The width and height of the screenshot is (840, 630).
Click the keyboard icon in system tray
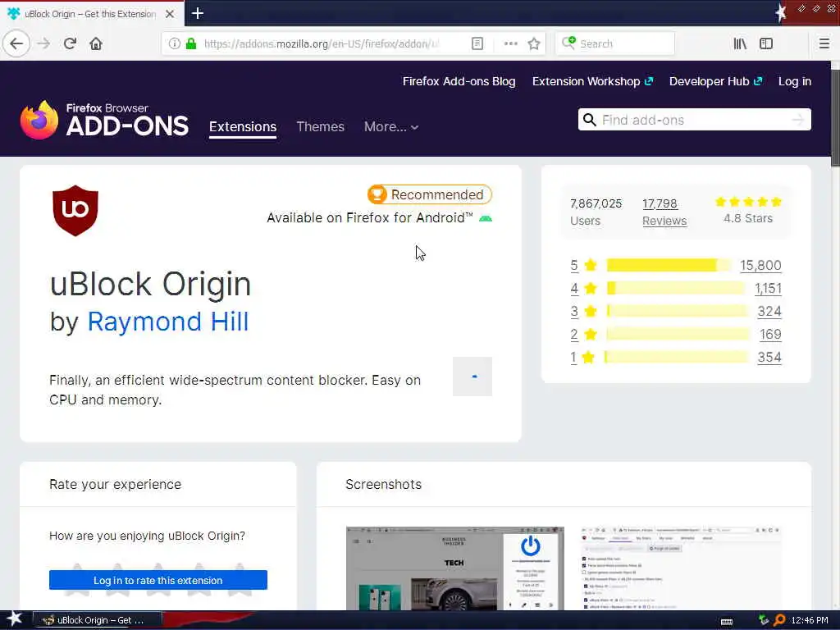click(727, 621)
